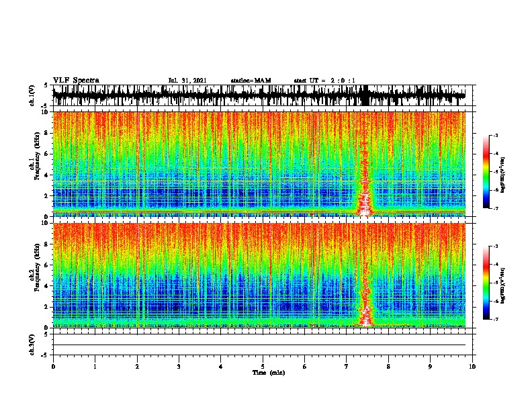Click ch.2 color bar bottom value "-7"
Screen dimensions: 532x411
[x=495, y=319]
